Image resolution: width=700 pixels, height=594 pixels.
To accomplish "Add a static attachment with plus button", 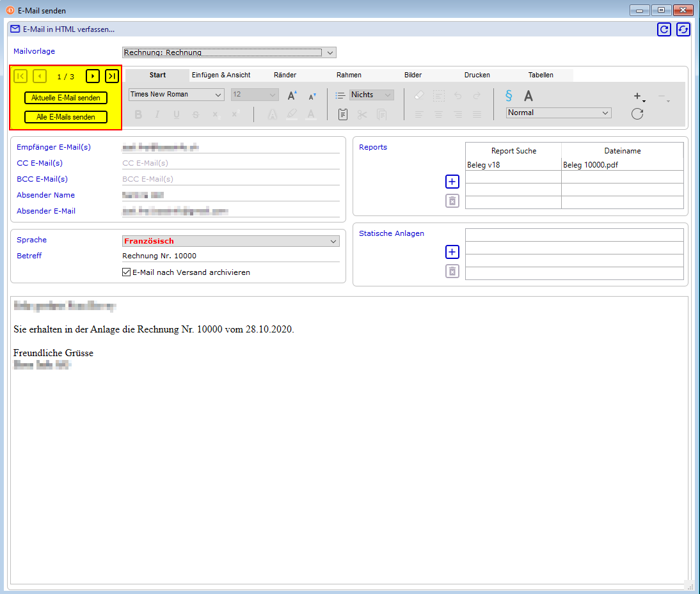I will [452, 252].
